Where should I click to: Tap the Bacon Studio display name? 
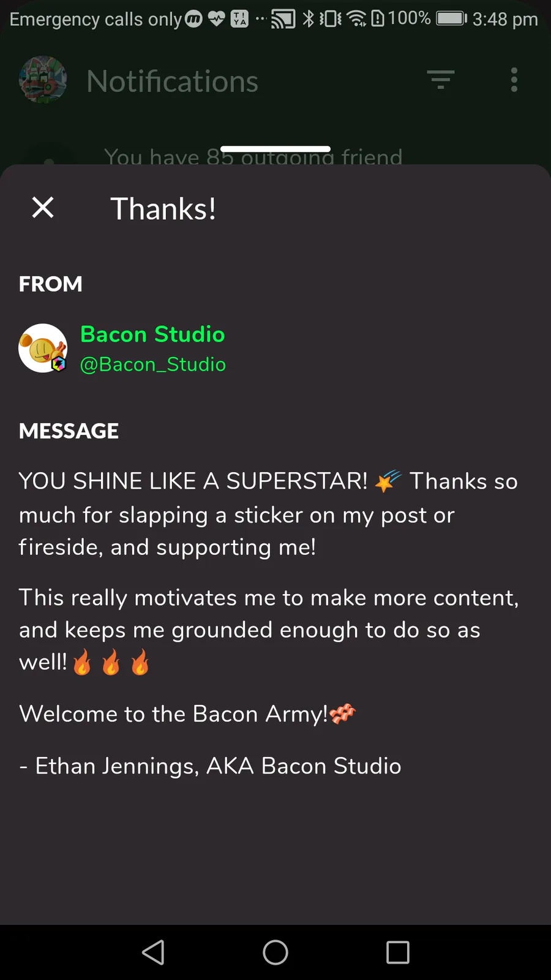tap(152, 334)
